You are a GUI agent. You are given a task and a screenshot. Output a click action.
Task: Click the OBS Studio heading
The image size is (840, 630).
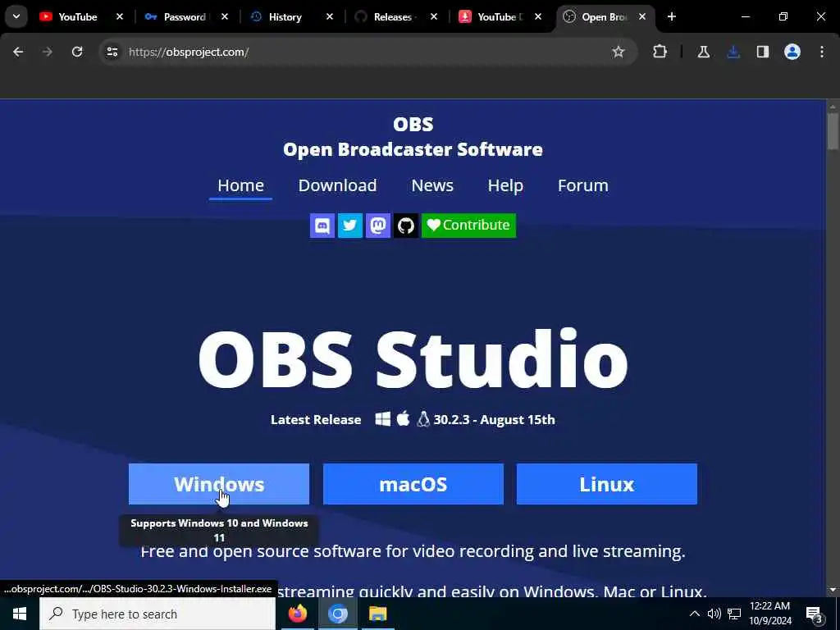[413, 359]
